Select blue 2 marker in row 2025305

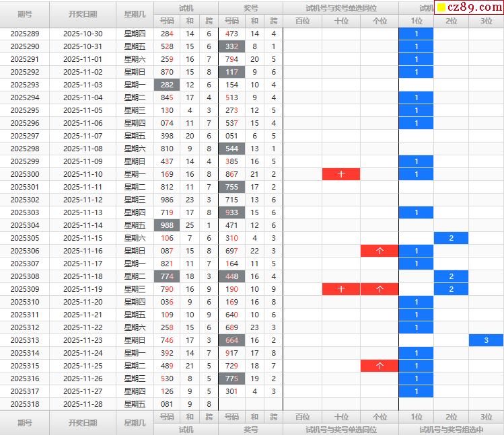[x=451, y=238]
